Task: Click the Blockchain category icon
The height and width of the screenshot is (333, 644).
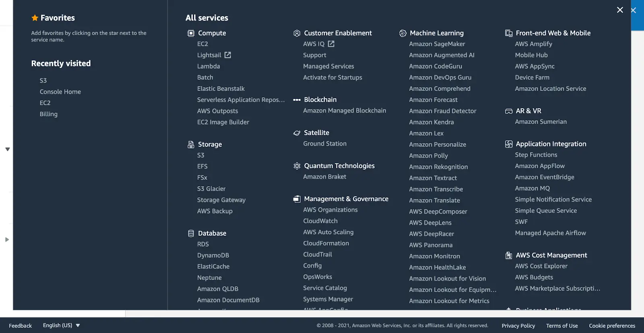Action: [x=297, y=100]
